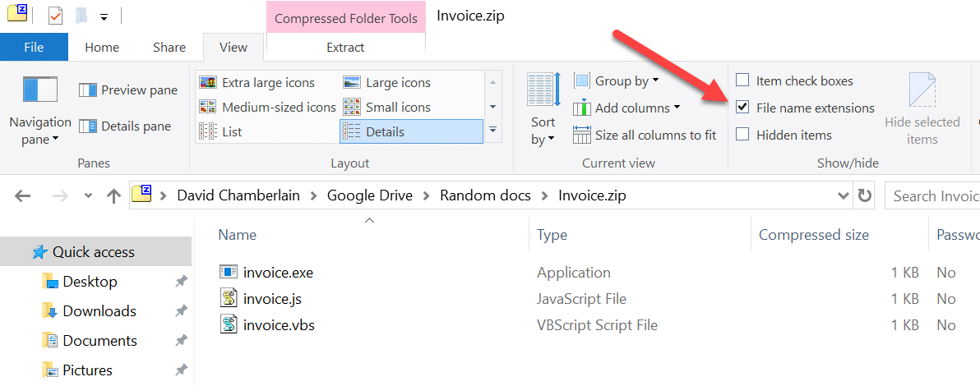Refresh the Invoice.zip folder view
Image resolution: width=980 pixels, height=386 pixels.
(864, 196)
